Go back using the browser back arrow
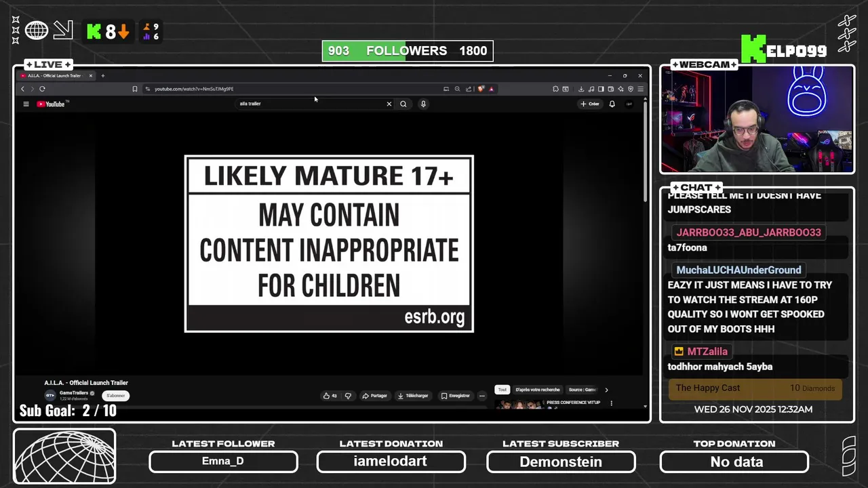Screen dimensions: 868x488 22,89
